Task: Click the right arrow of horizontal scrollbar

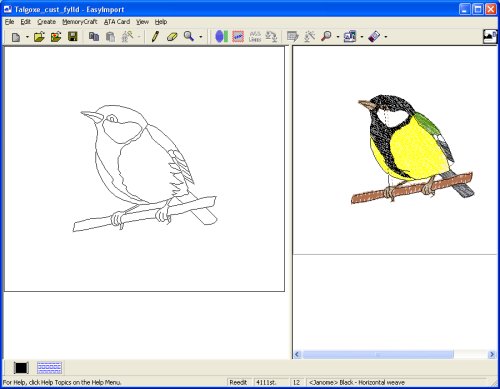Action: (492, 354)
